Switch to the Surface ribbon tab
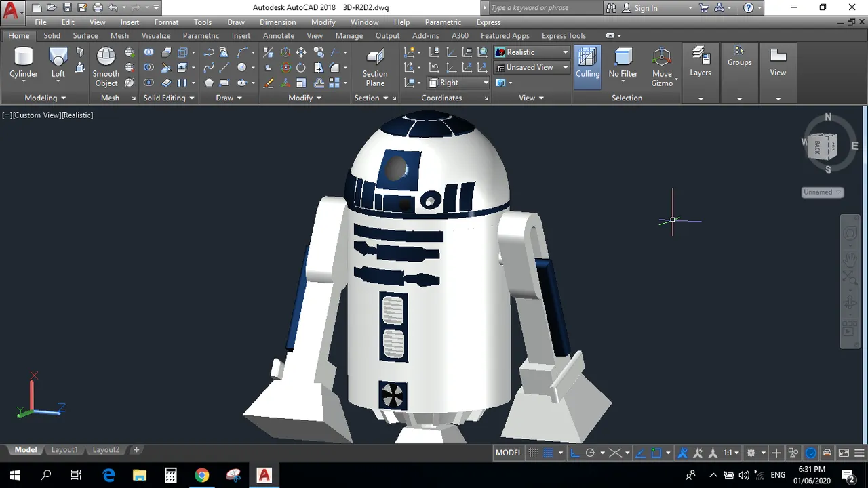 pyautogui.click(x=85, y=35)
